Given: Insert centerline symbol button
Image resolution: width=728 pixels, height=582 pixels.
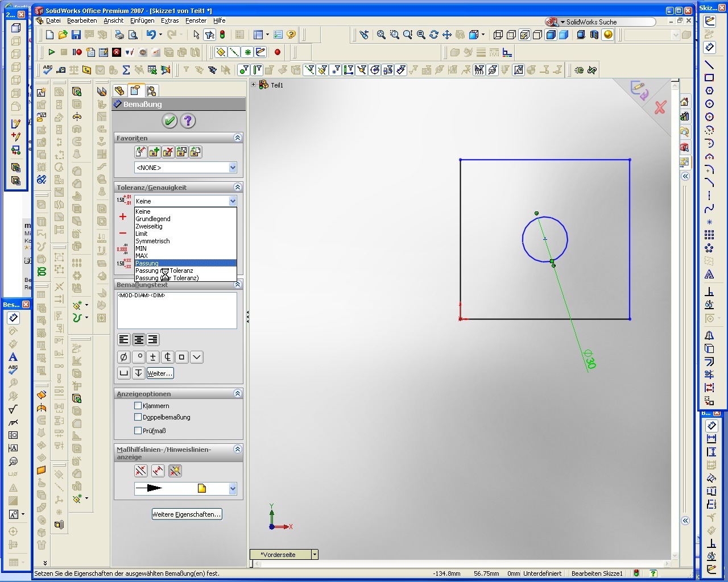Looking at the screenshot, I should click(167, 357).
